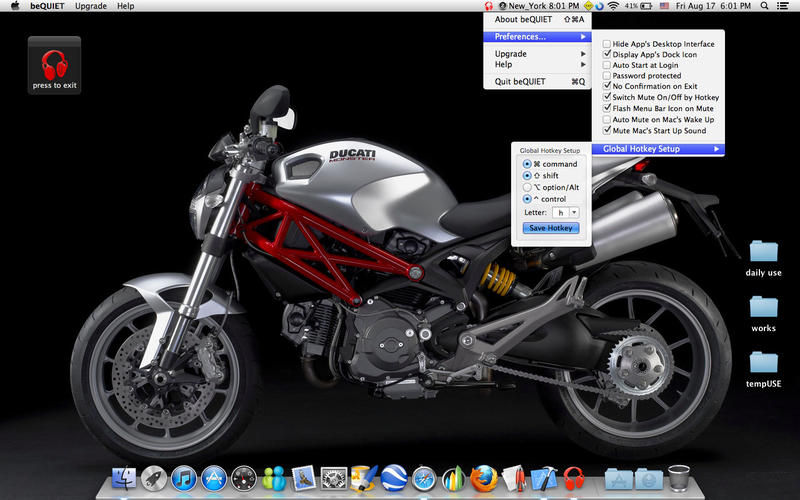This screenshot has height=500, width=800.
Task: Open the 'daily use' desktop folder
Action: [763, 251]
